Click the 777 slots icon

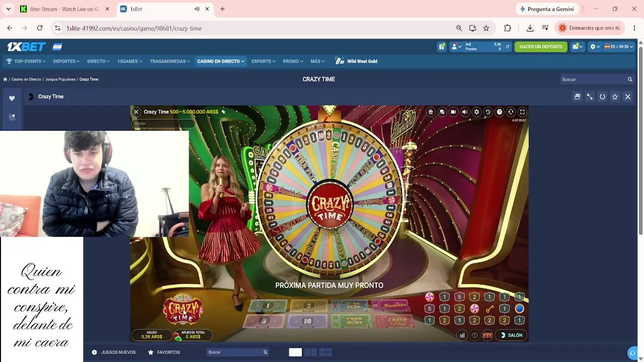(x=487, y=335)
